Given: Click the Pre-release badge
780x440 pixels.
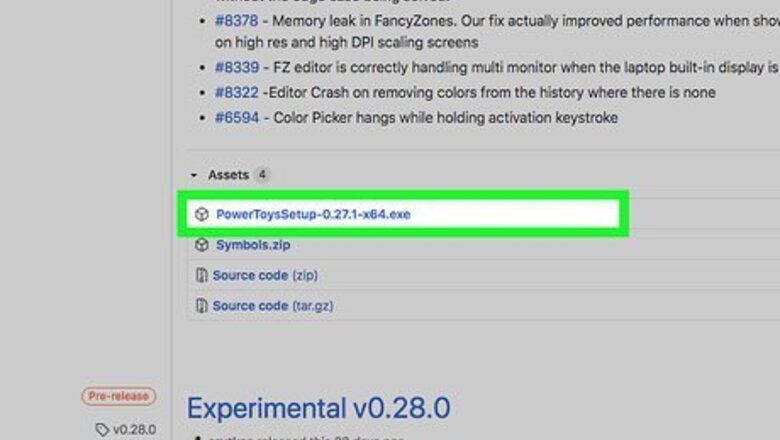Looking at the screenshot, I should tap(118, 396).
